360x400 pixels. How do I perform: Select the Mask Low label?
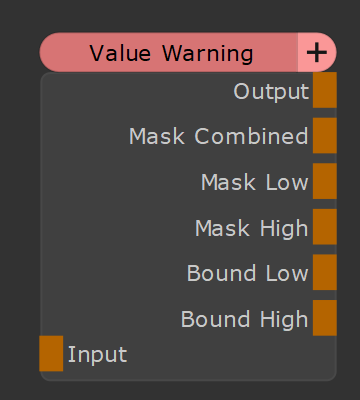click(255, 182)
